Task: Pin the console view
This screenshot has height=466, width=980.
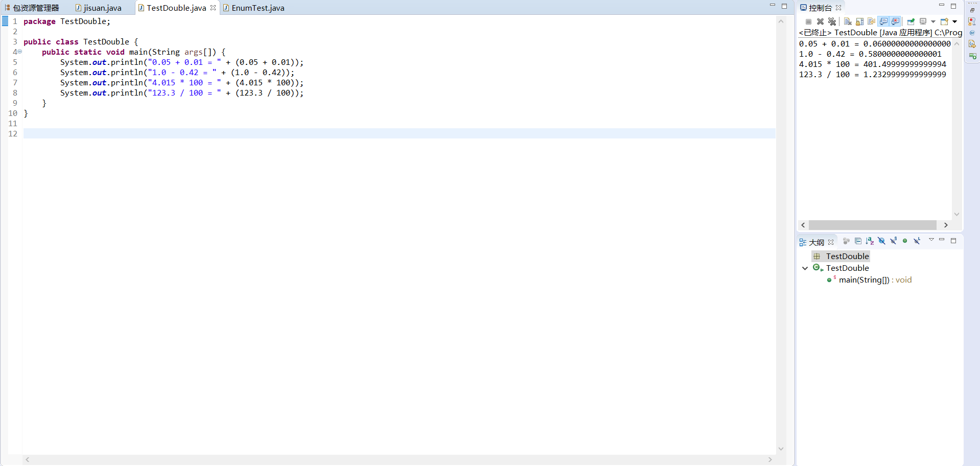Action: (x=911, y=21)
